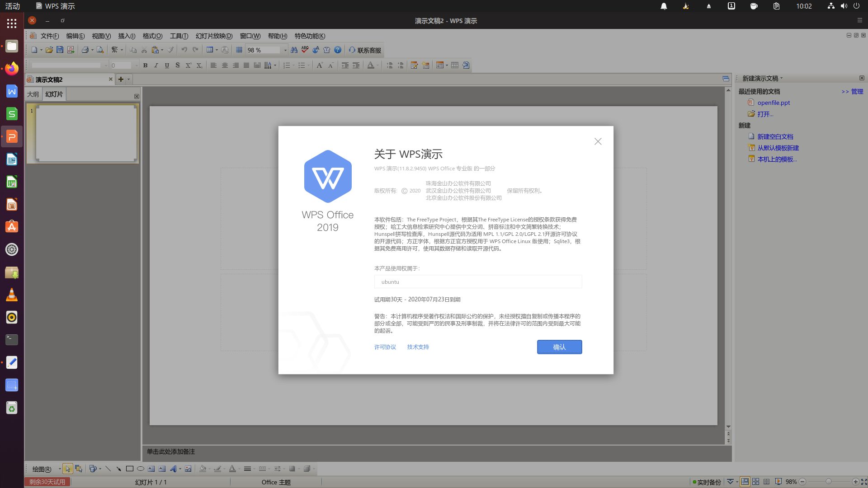Click the Save floppy disk icon

(x=60, y=50)
